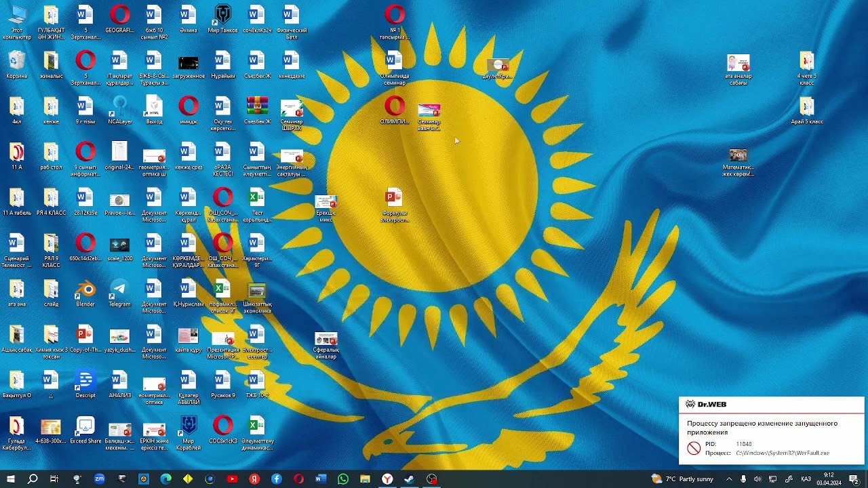The image size is (868, 488).
Task: Select the Семинар ШЫРАҚ presentation icon
Action: 292,115
